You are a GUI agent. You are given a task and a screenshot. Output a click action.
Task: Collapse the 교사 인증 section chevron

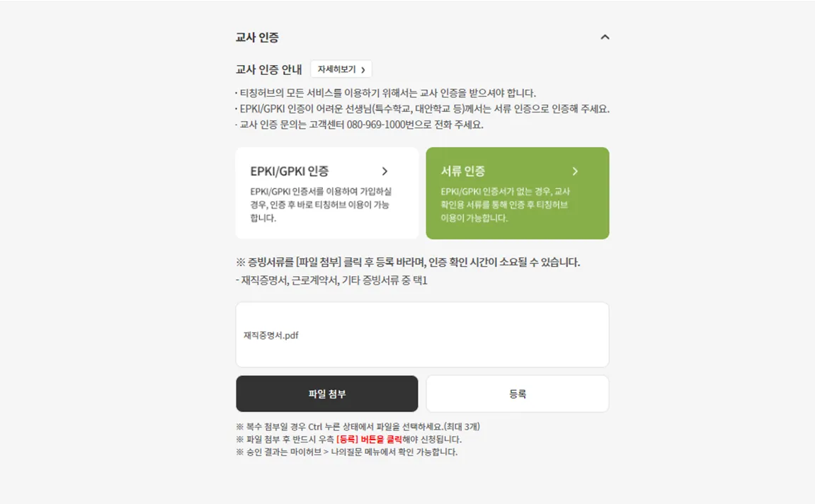click(x=605, y=38)
